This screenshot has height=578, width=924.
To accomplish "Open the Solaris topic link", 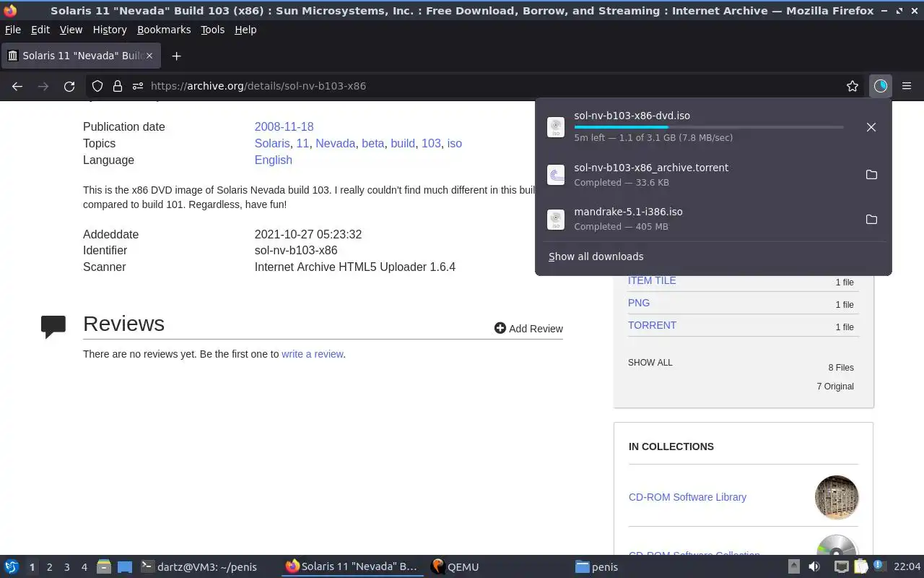I will 272,143.
